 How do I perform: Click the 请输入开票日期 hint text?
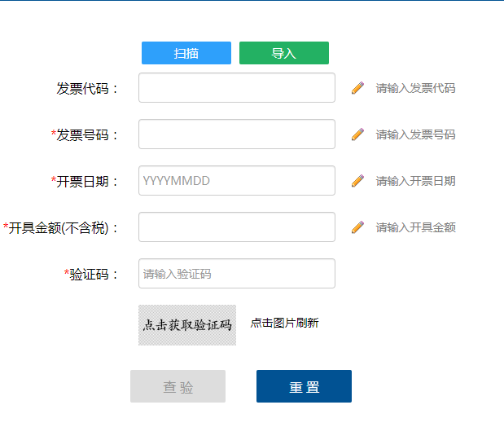pyautogui.click(x=415, y=181)
